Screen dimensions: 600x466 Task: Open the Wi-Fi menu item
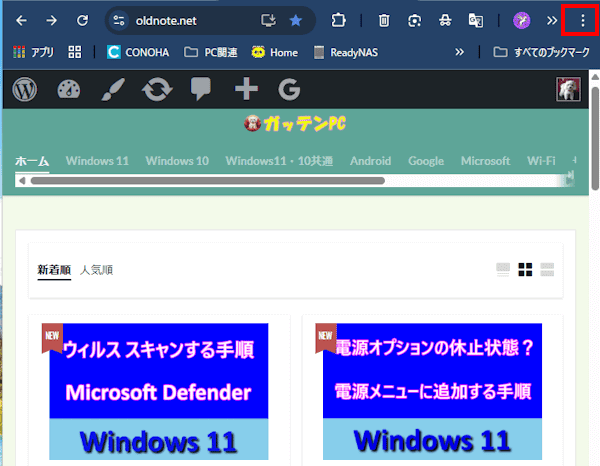tap(541, 161)
